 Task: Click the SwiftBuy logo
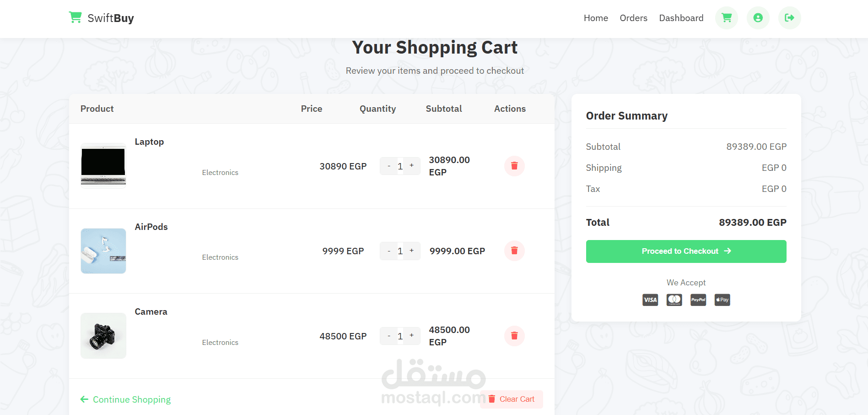click(x=101, y=18)
